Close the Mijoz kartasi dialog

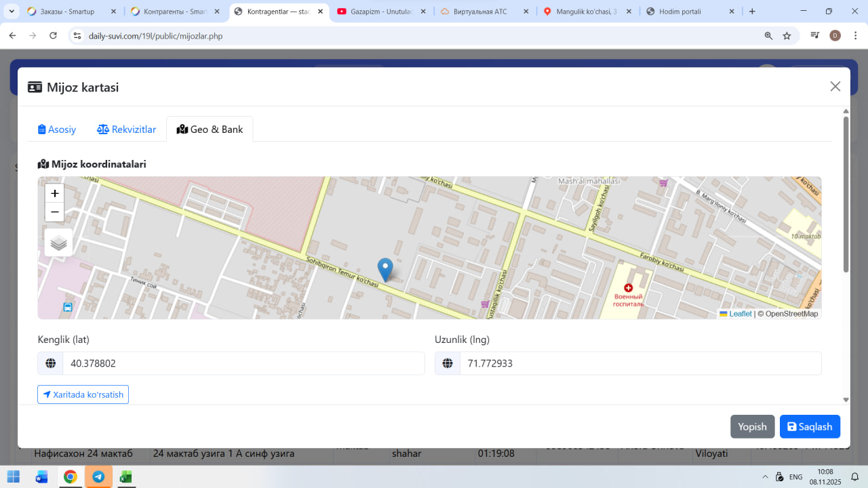coord(835,86)
